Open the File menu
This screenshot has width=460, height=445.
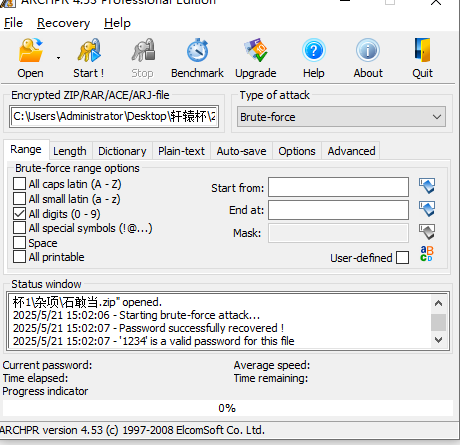coord(13,23)
